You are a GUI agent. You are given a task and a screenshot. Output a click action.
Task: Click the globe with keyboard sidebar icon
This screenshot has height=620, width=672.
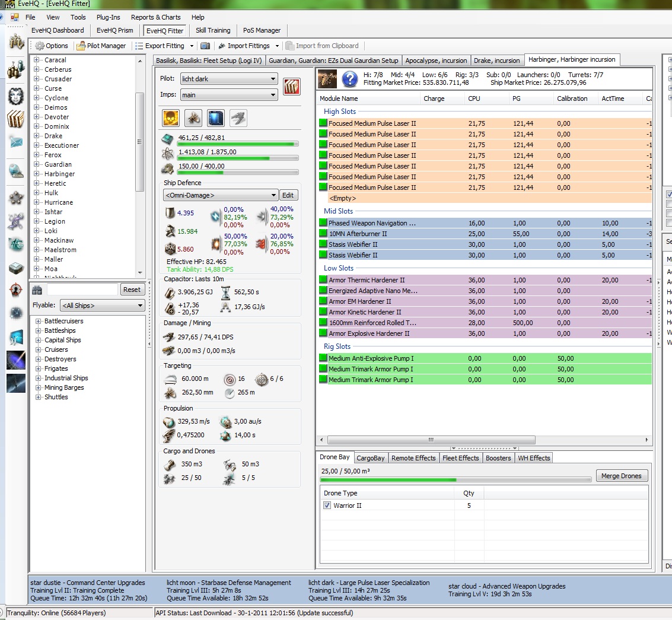tap(16, 171)
